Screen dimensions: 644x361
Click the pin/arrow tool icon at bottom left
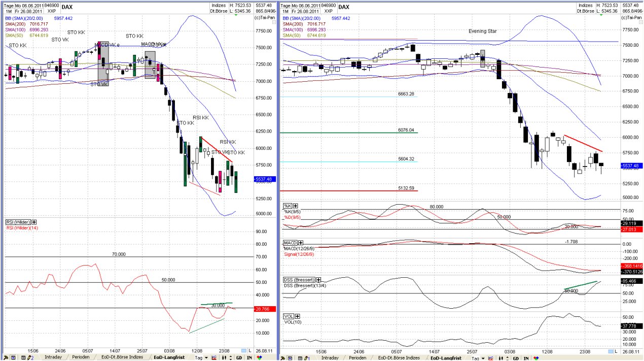pos(5,357)
